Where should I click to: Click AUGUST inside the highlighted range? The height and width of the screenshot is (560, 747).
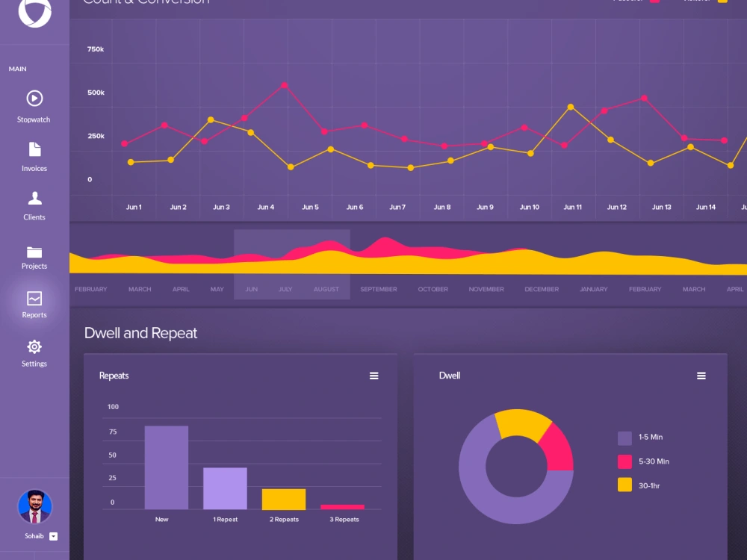click(326, 289)
